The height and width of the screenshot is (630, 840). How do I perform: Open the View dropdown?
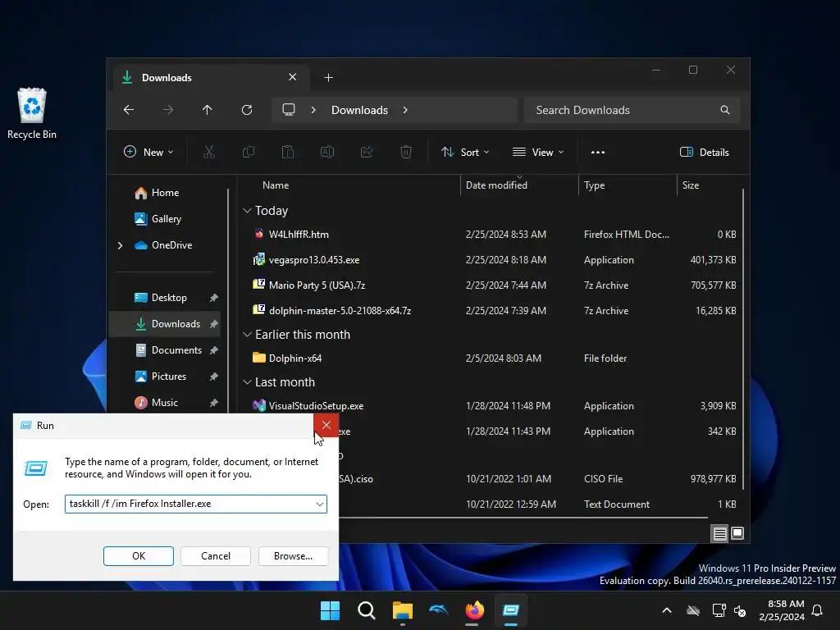click(538, 152)
